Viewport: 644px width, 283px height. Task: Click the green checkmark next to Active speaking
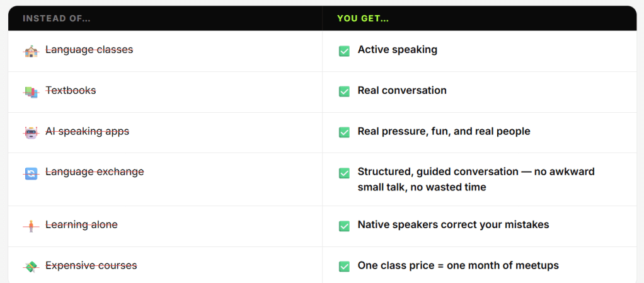tap(344, 51)
